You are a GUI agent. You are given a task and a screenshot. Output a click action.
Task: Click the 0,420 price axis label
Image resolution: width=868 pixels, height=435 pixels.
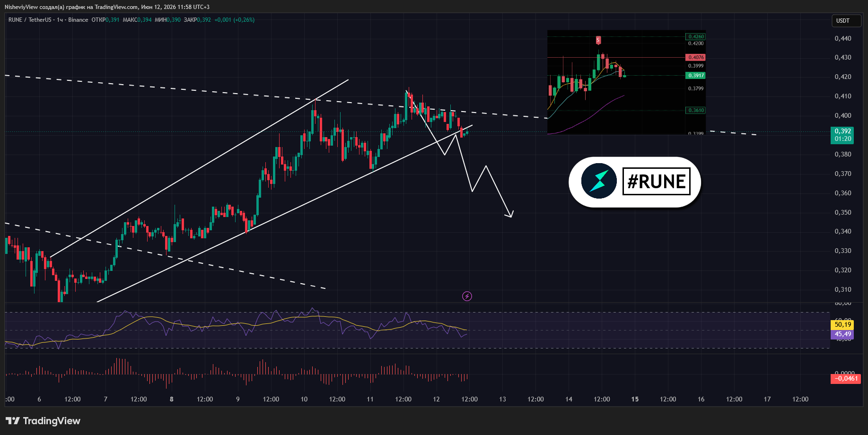[x=843, y=77]
